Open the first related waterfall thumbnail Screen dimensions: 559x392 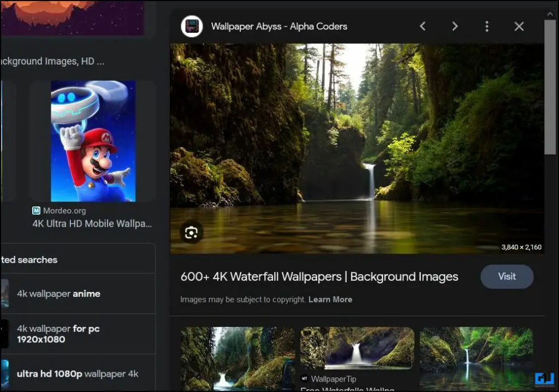coord(238,359)
